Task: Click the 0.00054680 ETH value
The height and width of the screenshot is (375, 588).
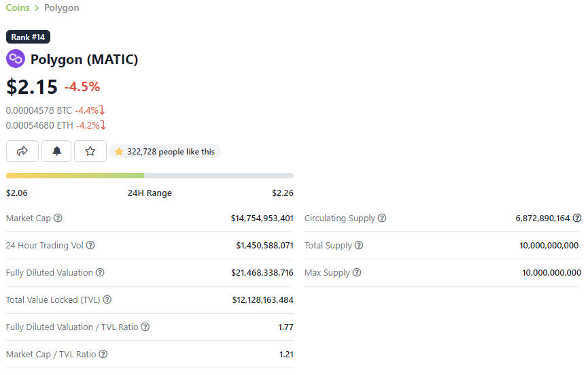Action: pyautogui.click(x=39, y=125)
